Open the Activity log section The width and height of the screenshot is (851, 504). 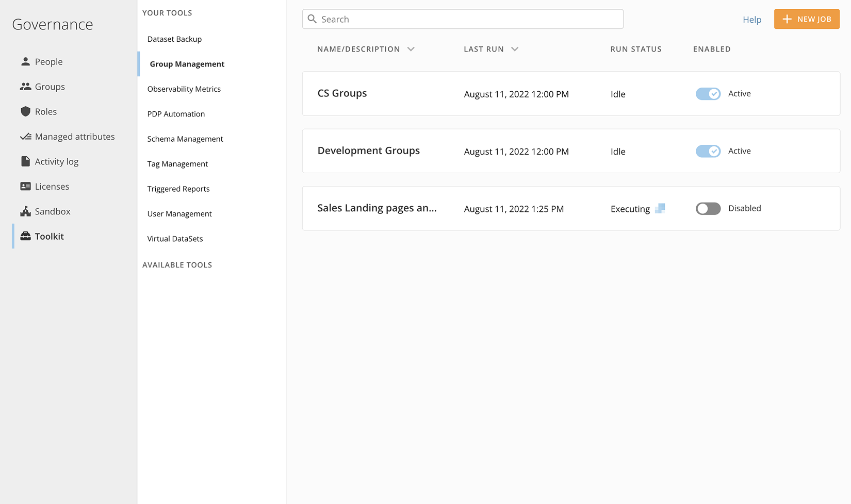57,162
